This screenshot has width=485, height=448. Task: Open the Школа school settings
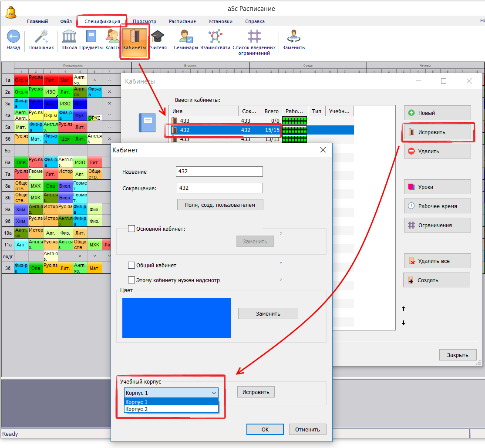click(69, 37)
